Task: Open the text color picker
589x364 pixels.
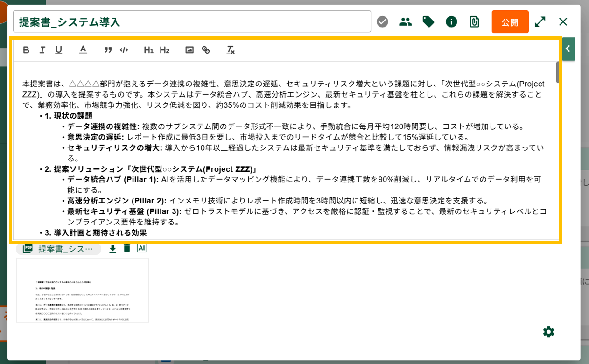Action: coord(83,50)
